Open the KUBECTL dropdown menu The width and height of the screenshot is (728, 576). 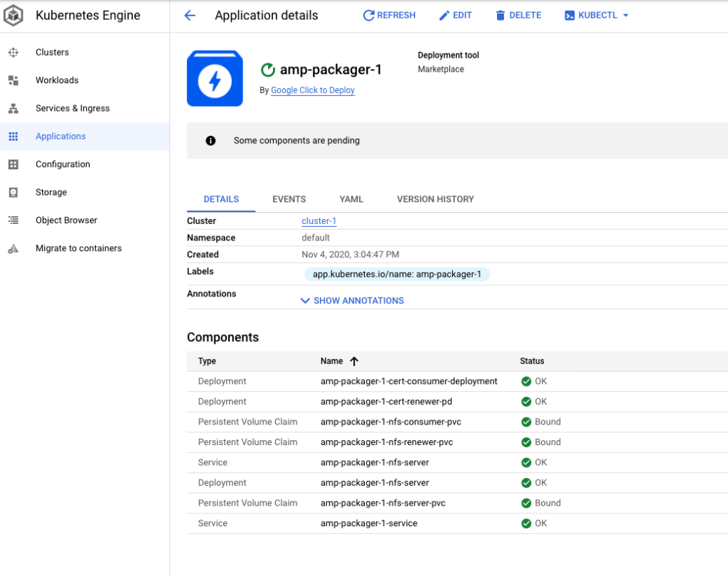pos(596,16)
